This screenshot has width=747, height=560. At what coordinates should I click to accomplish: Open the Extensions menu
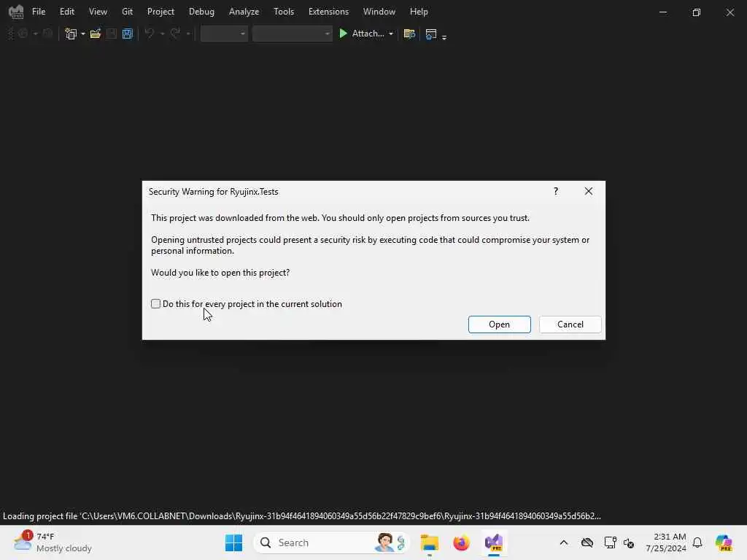point(328,12)
